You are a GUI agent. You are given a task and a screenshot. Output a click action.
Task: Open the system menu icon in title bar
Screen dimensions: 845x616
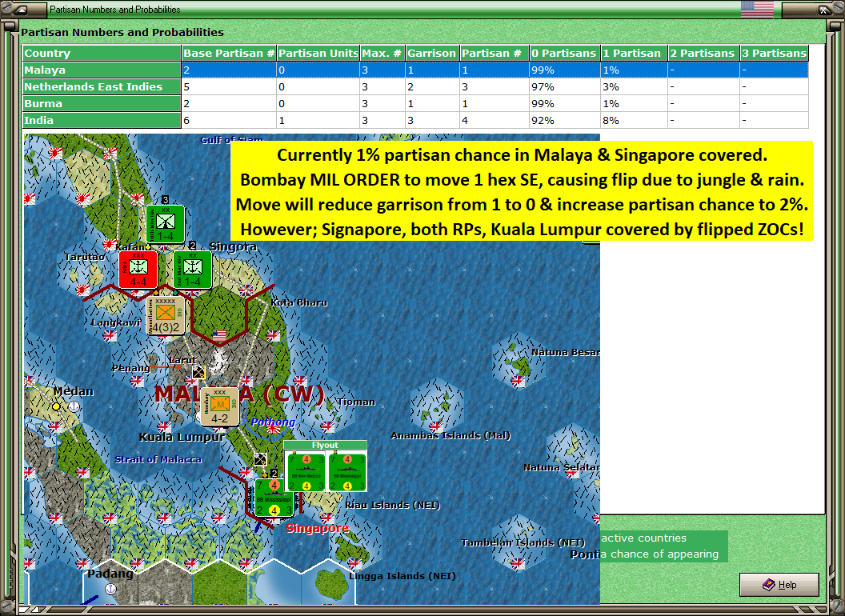point(22,9)
